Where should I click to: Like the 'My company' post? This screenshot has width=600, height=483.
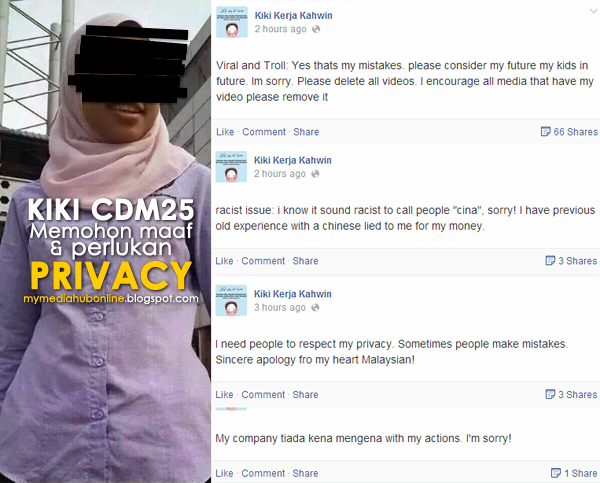(224, 473)
